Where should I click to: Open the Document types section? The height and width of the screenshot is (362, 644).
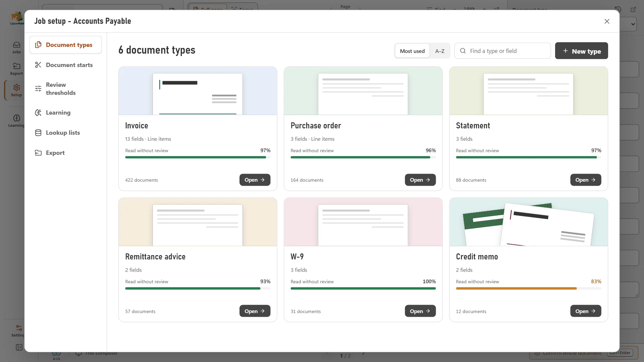65,45
